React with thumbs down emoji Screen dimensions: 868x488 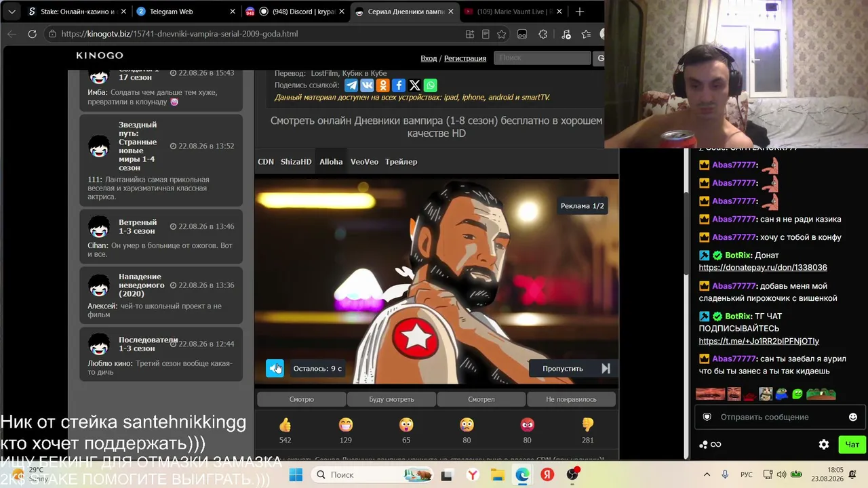click(588, 425)
